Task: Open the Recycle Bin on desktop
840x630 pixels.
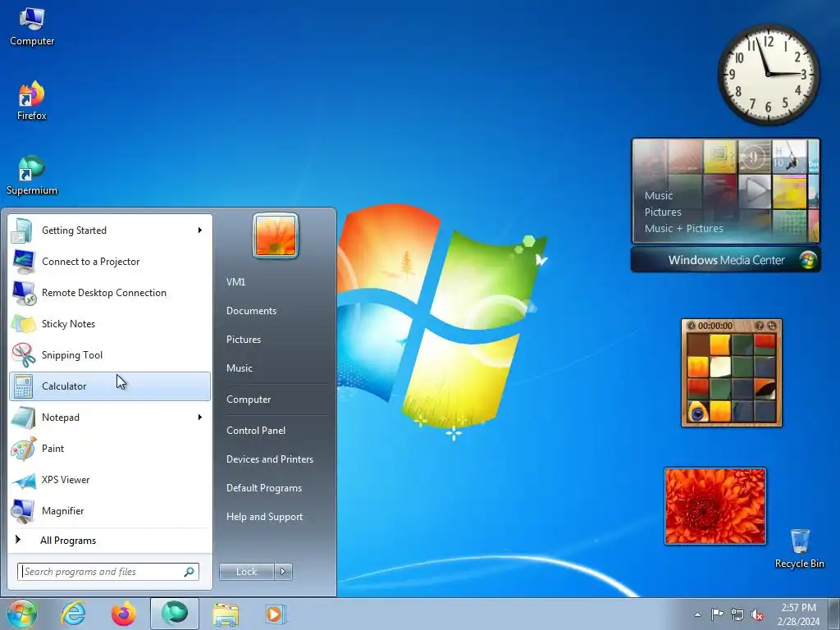Action: [x=799, y=547]
